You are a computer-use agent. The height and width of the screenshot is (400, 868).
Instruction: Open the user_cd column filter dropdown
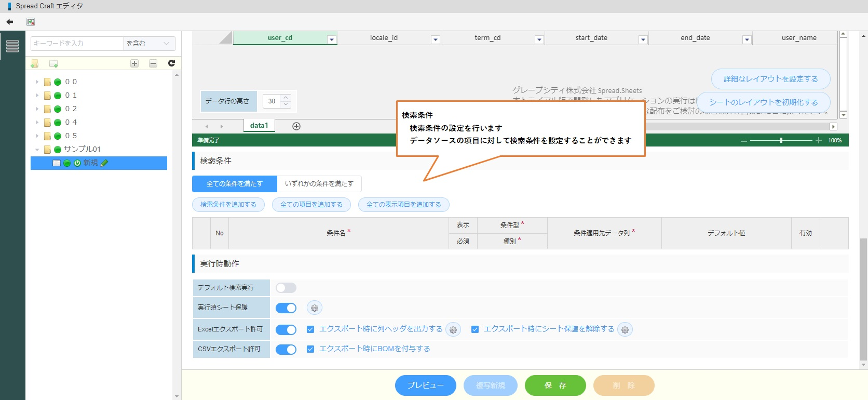point(331,39)
